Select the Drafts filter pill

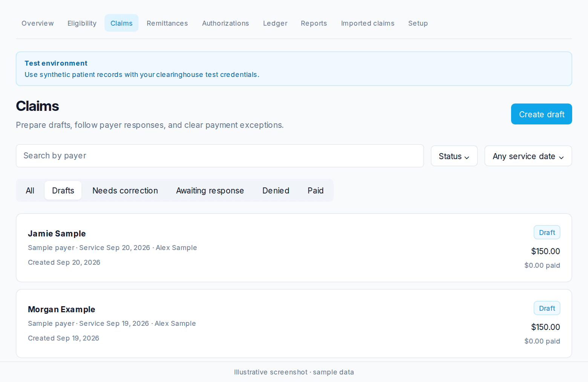pos(63,190)
